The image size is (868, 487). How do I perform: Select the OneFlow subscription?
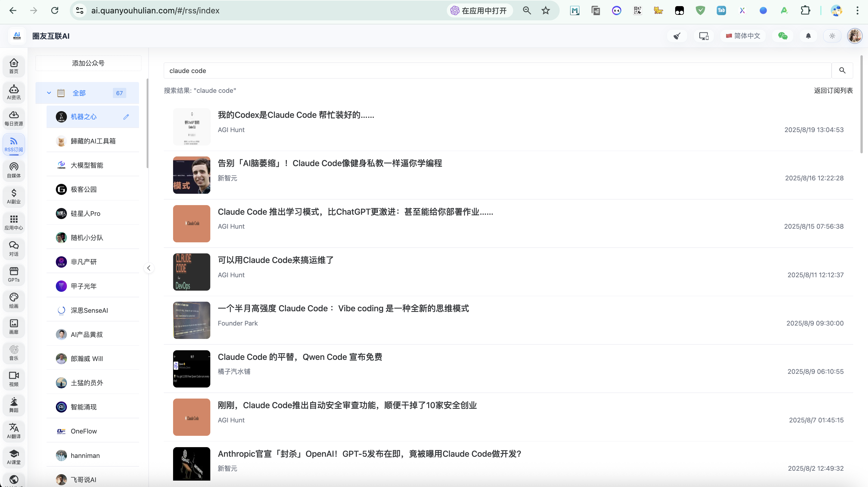93,431
